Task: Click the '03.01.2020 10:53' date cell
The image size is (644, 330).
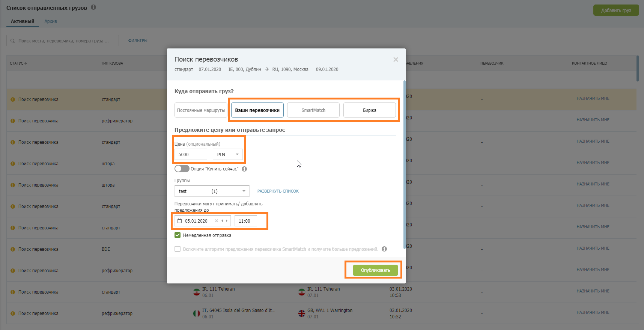Action: [401, 292]
